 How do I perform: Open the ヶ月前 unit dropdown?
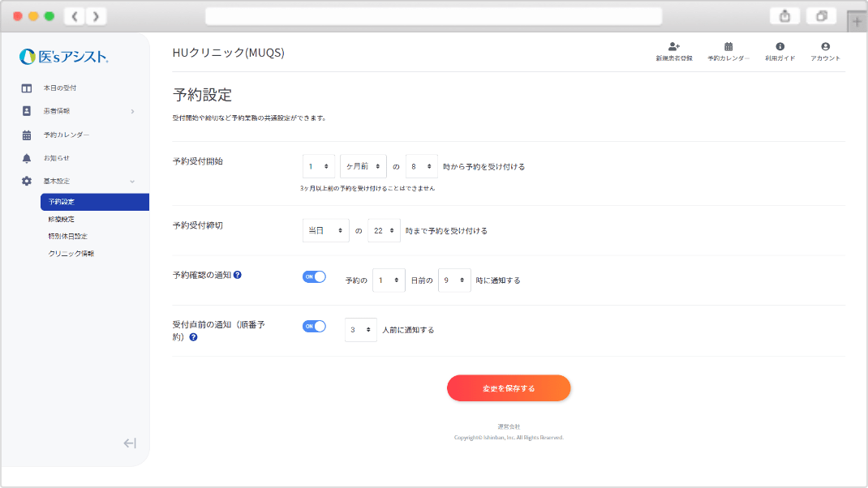click(363, 166)
